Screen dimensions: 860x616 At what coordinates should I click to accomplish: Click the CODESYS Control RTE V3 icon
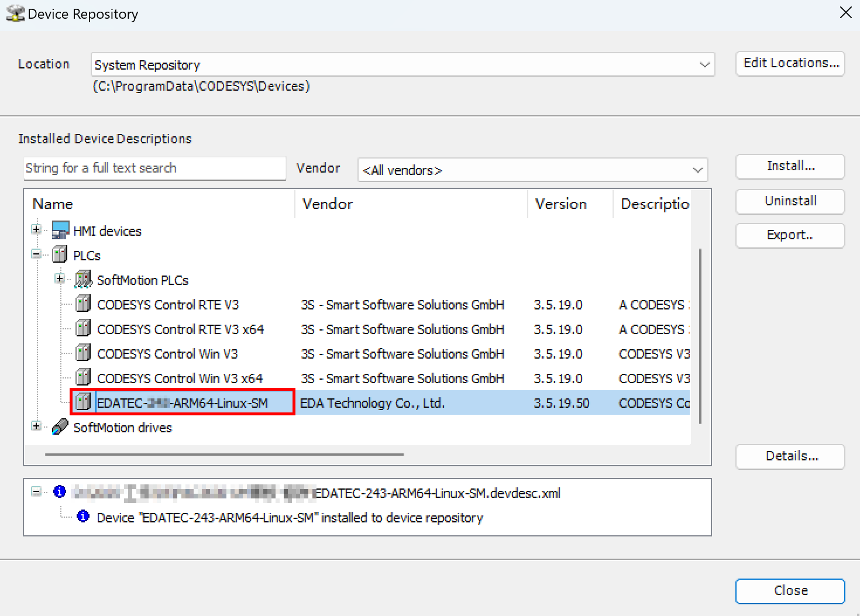click(x=84, y=304)
